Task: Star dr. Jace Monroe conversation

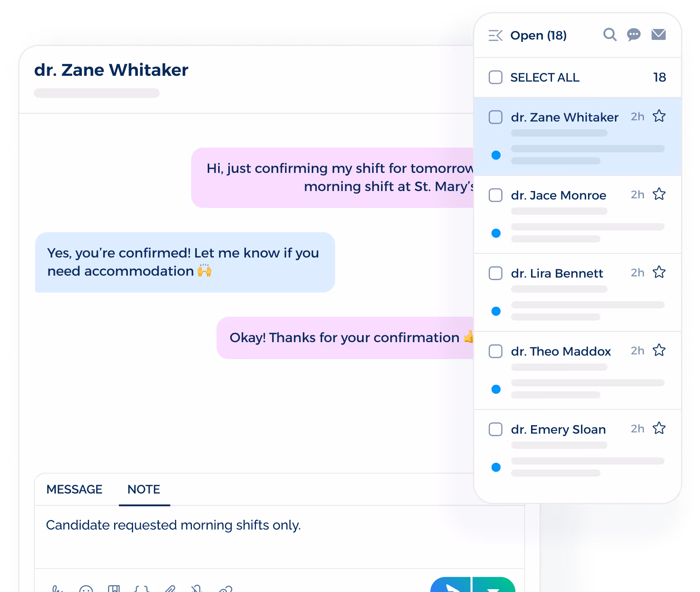Action: pyautogui.click(x=659, y=194)
